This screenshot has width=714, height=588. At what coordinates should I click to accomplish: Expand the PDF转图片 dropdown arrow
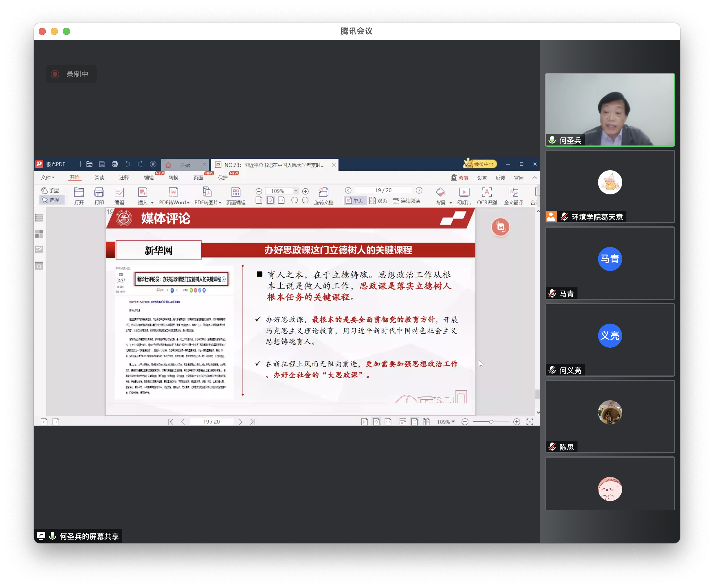[220, 203]
